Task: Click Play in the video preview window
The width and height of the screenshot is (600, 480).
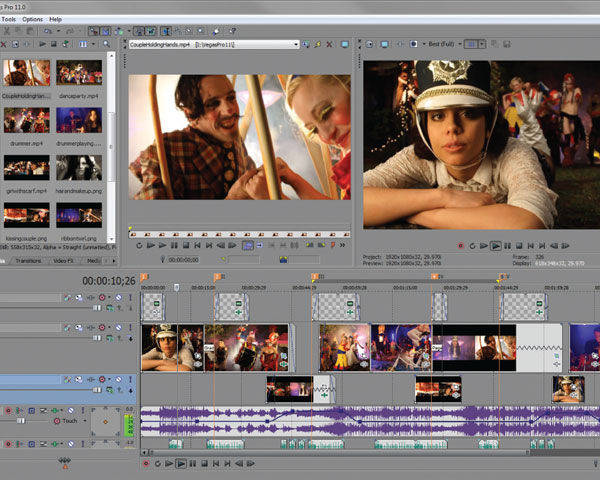Action: (496, 245)
